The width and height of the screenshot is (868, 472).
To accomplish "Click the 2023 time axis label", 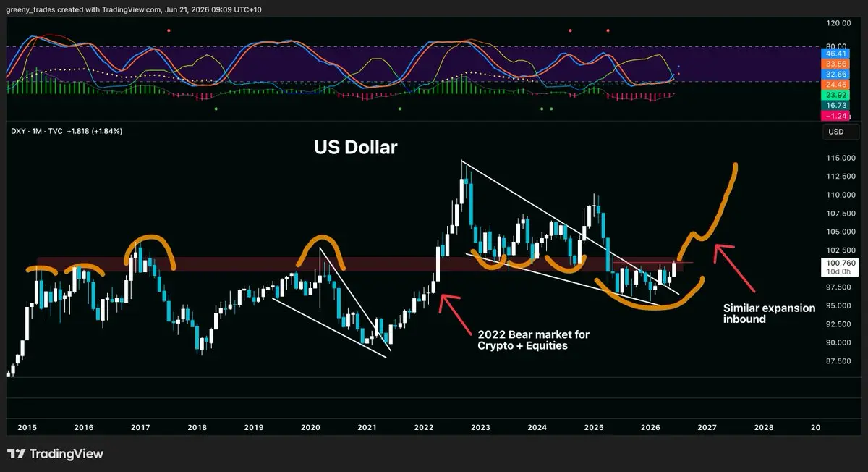I will point(480,427).
